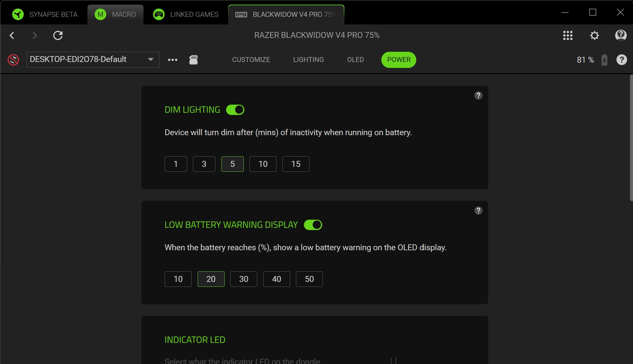Switch to the Lighting section
Image resolution: width=633 pixels, height=364 pixels.
tap(308, 60)
